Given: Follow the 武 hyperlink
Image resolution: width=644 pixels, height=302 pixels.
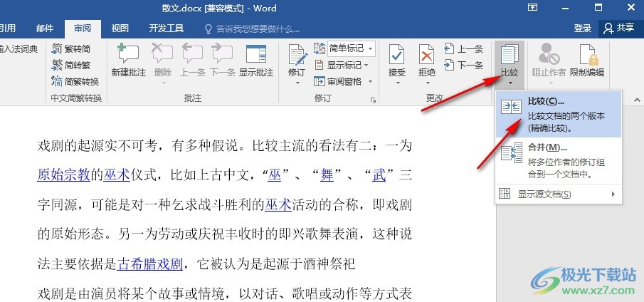Looking at the screenshot, I should (x=379, y=175).
